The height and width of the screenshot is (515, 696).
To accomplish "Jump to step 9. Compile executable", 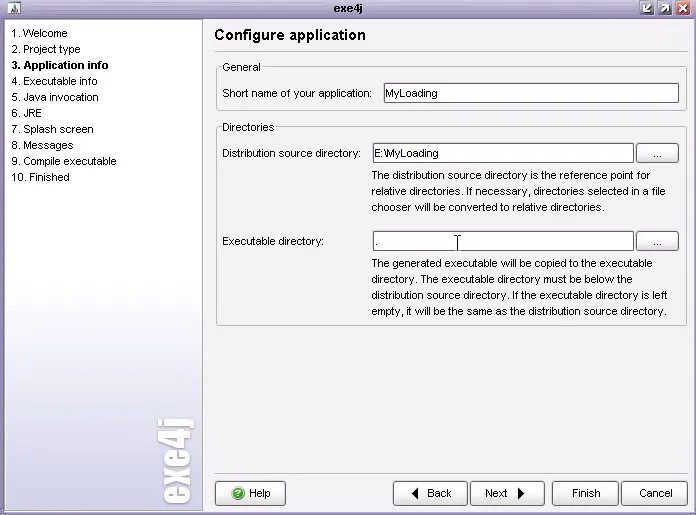I will [x=64, y=161].
